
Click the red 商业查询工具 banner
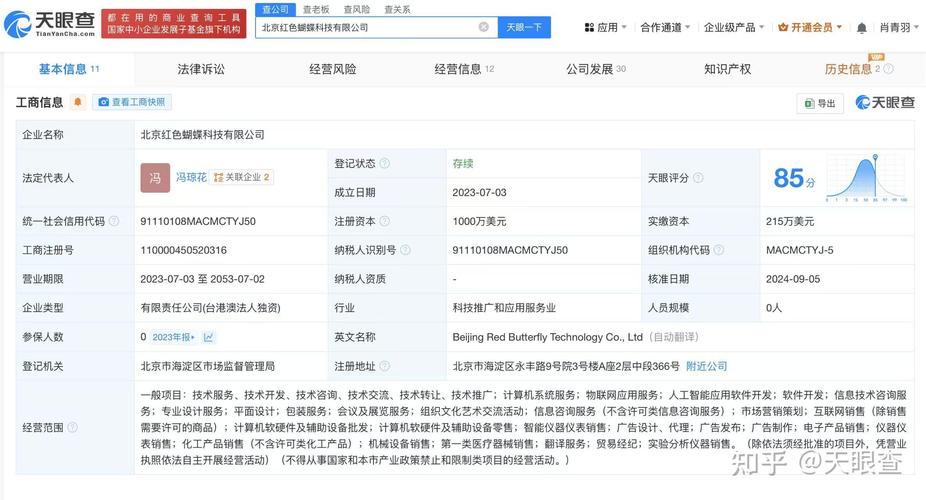click(x=174, y=24)
